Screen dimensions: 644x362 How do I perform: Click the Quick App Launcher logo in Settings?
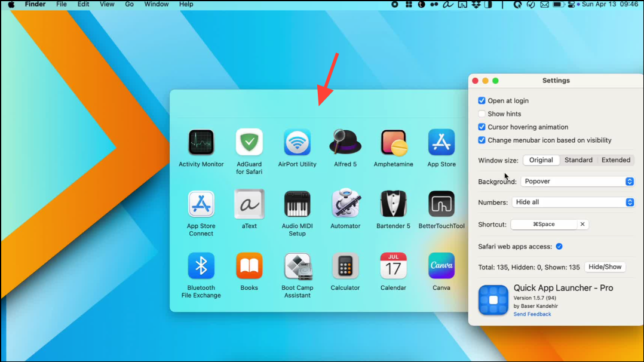(493, 300)
